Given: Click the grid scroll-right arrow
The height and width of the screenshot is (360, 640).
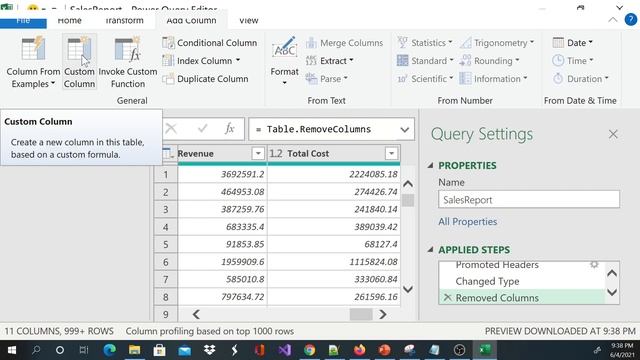Looking at the screenshot, I should tap(382, 314).
